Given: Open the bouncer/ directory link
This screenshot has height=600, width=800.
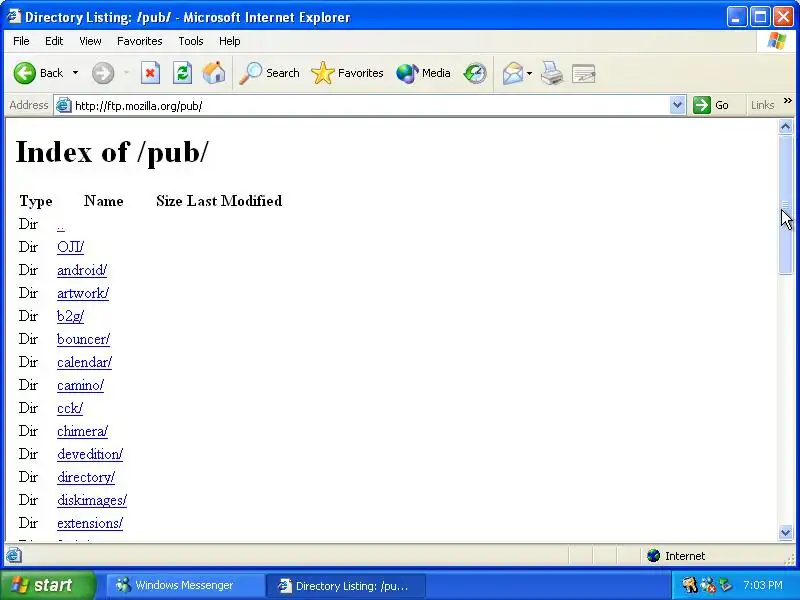Looking at the screenshot, I should (x=84, y=339).
